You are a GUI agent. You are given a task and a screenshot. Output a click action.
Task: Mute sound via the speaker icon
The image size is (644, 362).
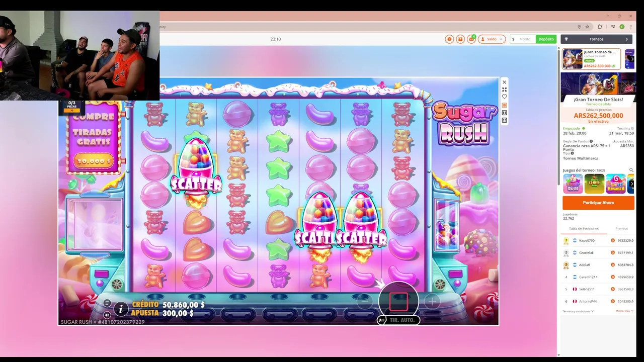(107, 315)
